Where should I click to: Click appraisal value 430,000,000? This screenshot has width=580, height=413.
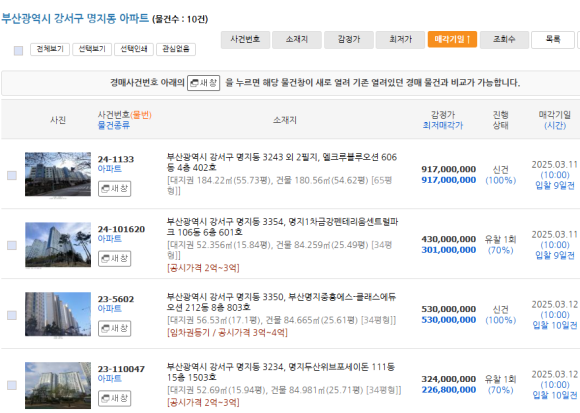click(449, 239)
